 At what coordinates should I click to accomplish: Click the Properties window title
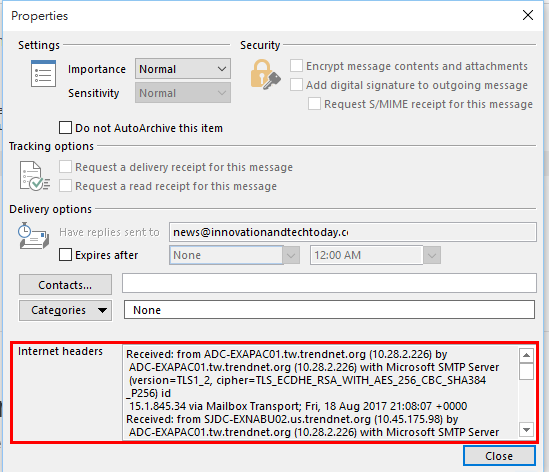point(40,16)
